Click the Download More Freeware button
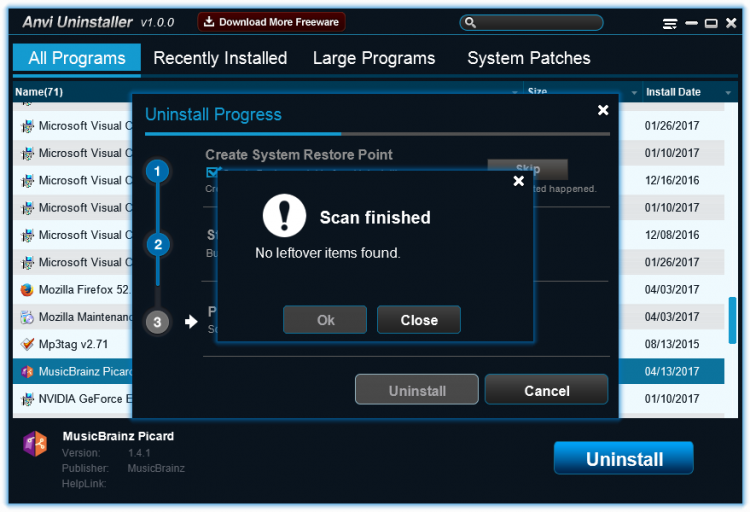Image resolution: width=750 pixels, height=512 pixels. 271,22
